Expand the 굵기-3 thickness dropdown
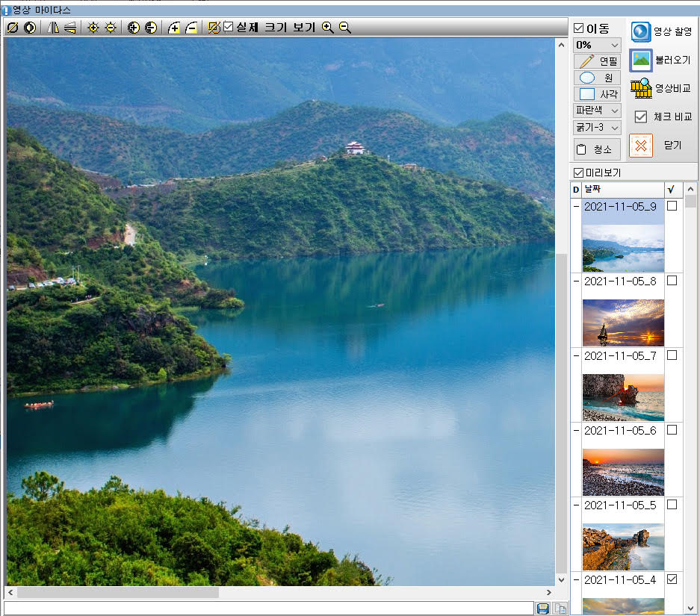This screenshot has width=700, height=616. click(x=597, y=127)
